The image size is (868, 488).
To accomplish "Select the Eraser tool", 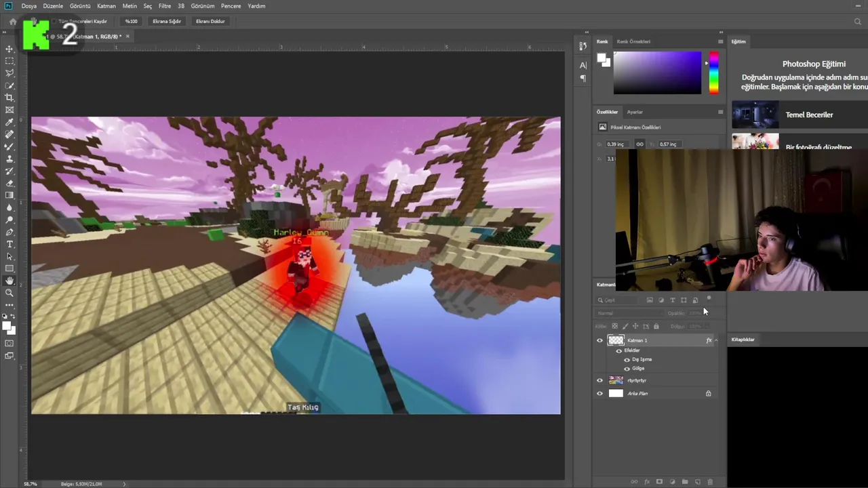I will click(x=9, y=183).
